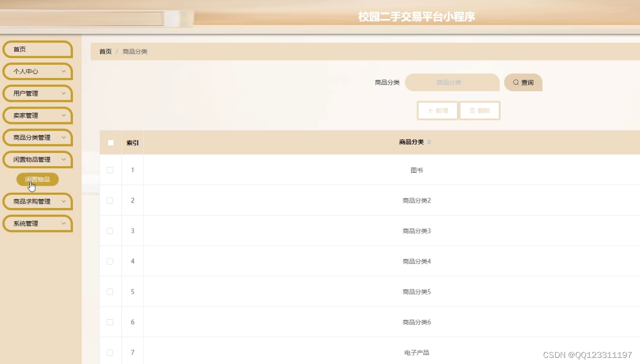The image size is (640, 364).
Task: Expand the 商品分类管理 menu chevron
Action: (x=64, y=137)
